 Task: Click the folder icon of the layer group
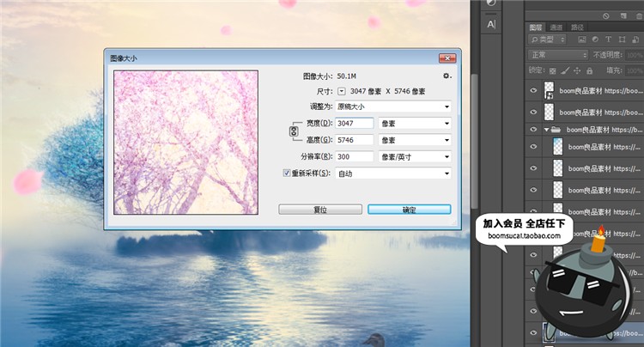point(556,130)
